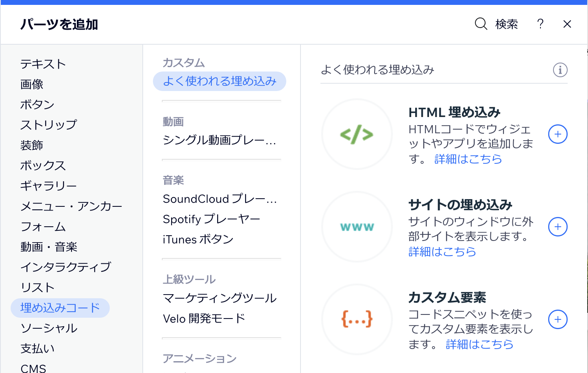Open 詳細はこちら link under サイトの埋め込み
This screenshot has height=373, width=588.
coord(442,252)
